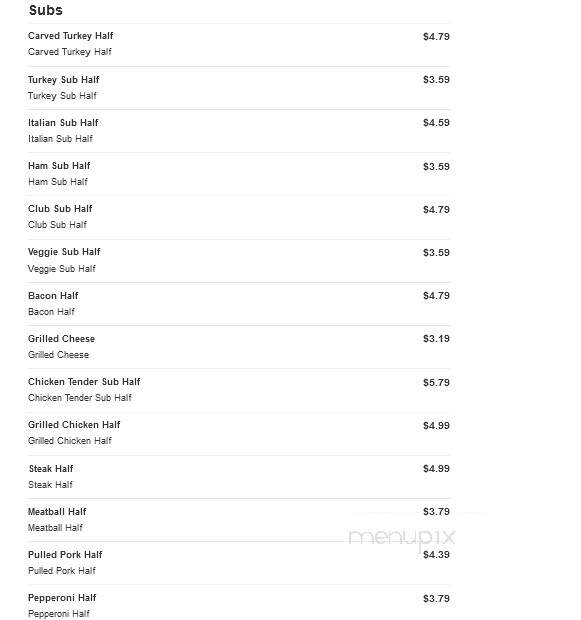Click the Veggie Sub Half item
581x620 pixels.
64,252
